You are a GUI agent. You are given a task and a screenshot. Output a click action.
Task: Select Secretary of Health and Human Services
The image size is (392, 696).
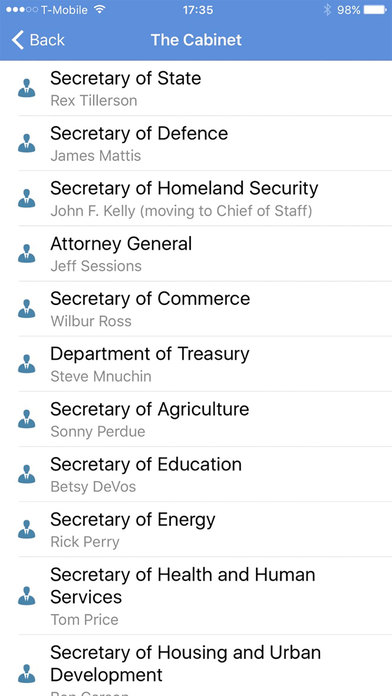[196, 596]
